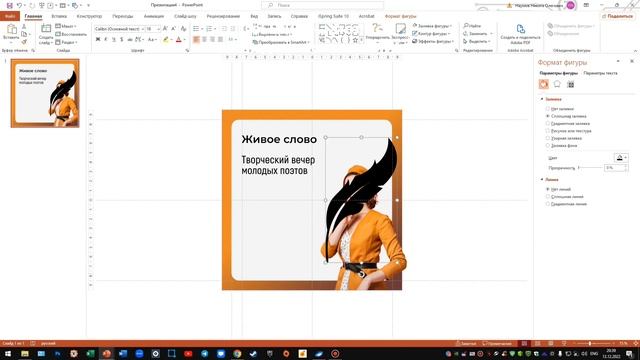Select Size & Properties icon in Format pane
This screenshot has width=640, height=360.
click(x=571, y=84)
